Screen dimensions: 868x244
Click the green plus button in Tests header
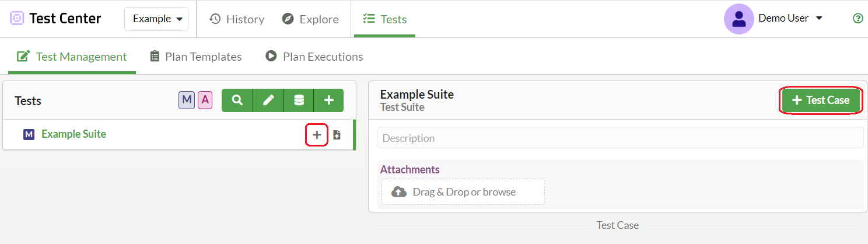(329, 100)
